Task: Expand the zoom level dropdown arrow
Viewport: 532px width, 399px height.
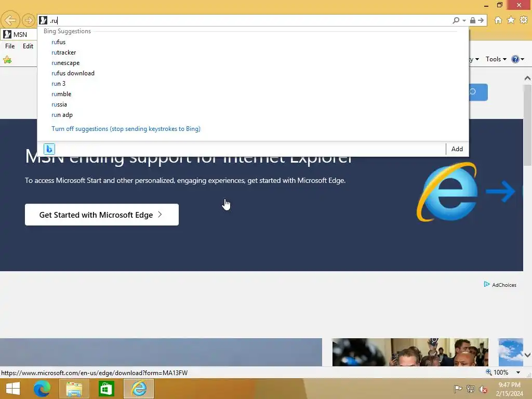Action: tap(518, 373)
